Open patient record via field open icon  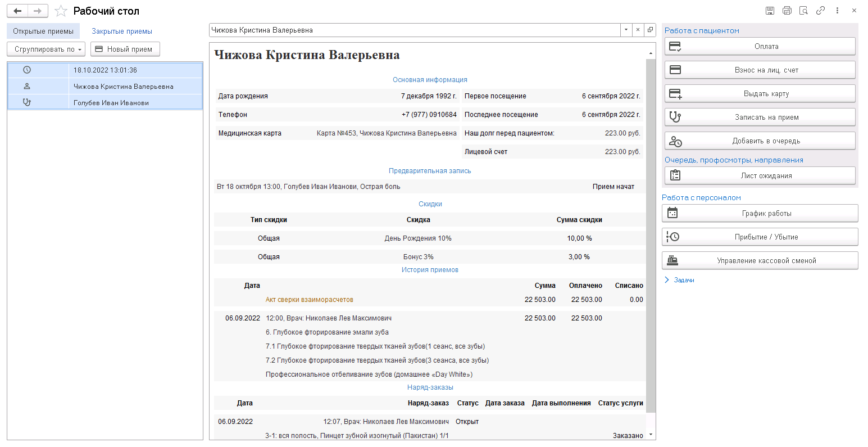tap(650, 30)
